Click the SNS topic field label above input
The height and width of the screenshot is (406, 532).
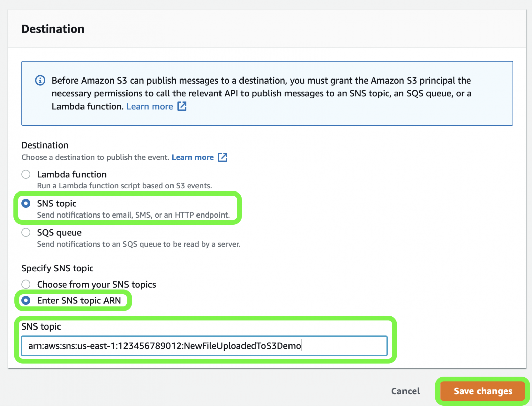coord(41,326)
